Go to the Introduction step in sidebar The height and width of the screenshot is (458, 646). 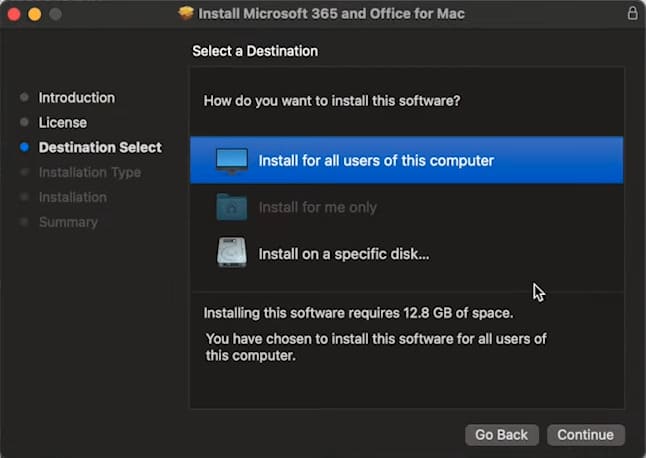[x=76, y=98]
